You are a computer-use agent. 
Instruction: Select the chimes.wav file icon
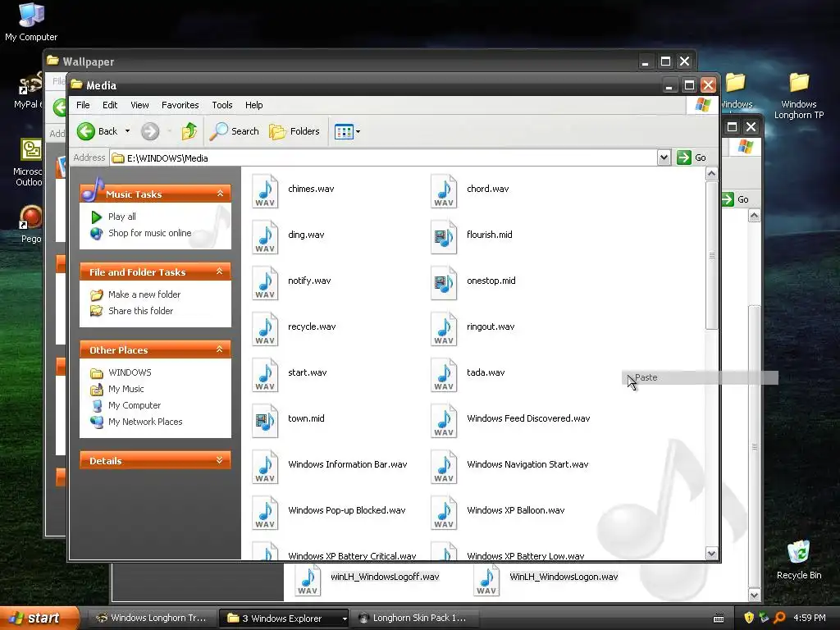click(x=265, y=190)
